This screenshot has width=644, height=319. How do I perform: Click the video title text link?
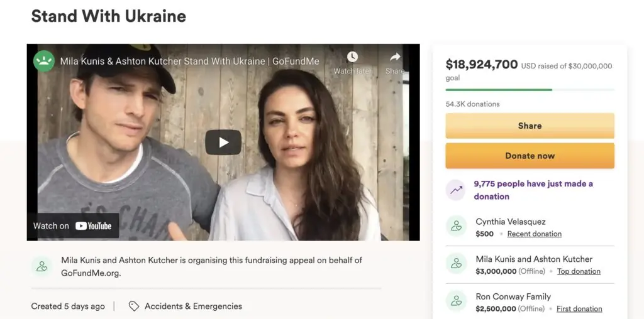coord(189,62)
